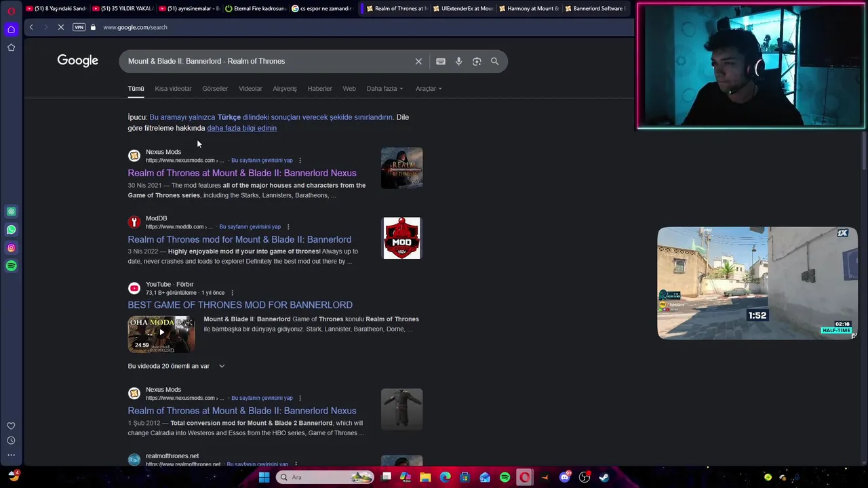Switch to Videolar search tab
This screenshot has width=868, height=488.
pos(250,89)
